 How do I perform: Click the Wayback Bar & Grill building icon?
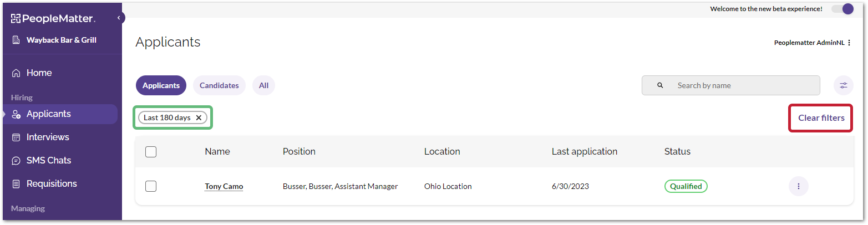pos(16,40)
